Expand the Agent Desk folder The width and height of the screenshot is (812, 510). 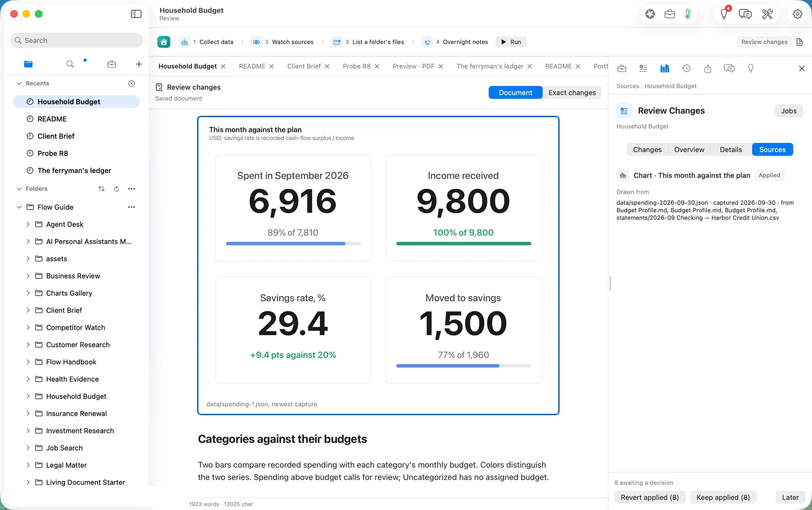click(x=28, y=224)
